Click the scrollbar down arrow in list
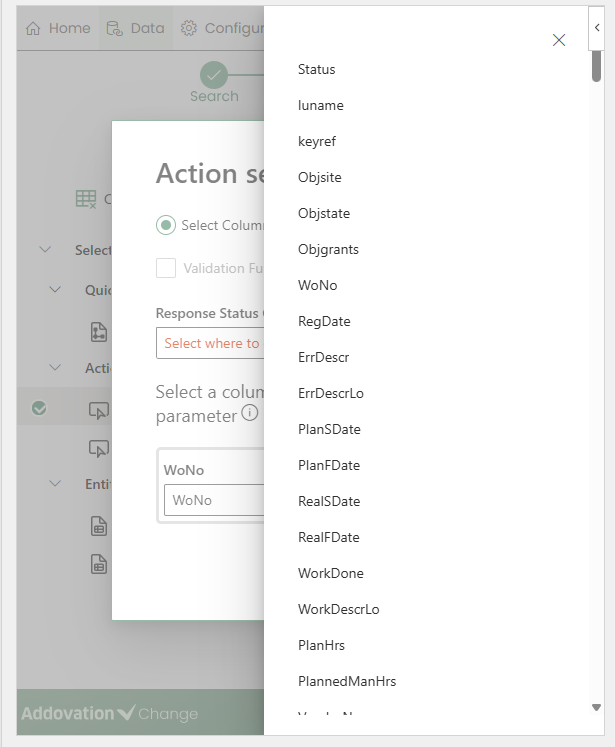This screenshot has width=615, height=747. click(x=596, y=707)
